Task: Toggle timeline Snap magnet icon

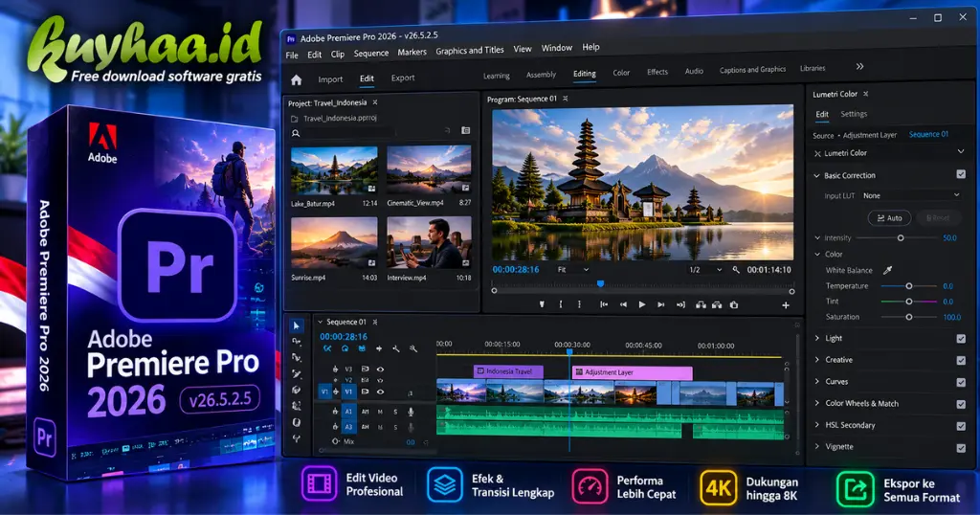Action: pyautogui.click(x=345, y=348)
